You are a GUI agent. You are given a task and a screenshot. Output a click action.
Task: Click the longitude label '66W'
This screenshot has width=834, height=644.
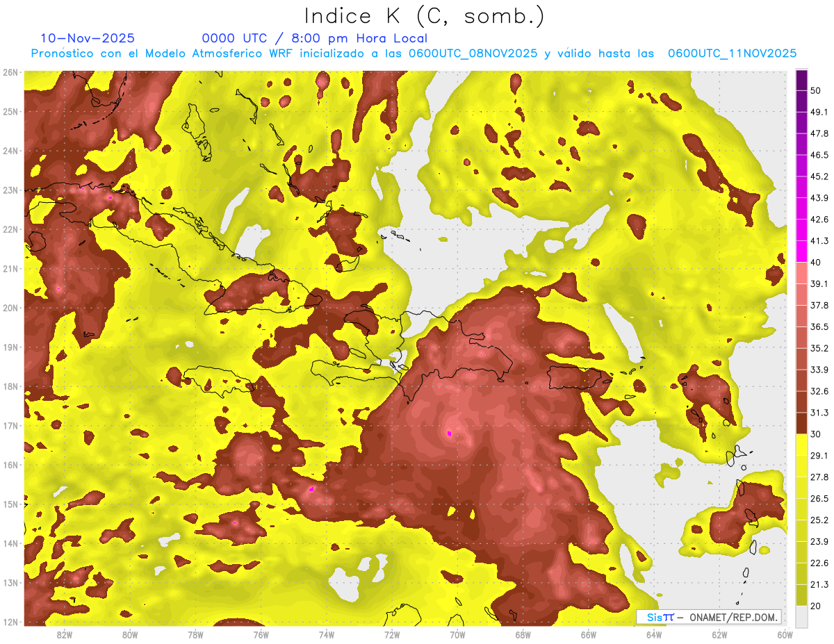pyautogui.click(x=588, y=634)
